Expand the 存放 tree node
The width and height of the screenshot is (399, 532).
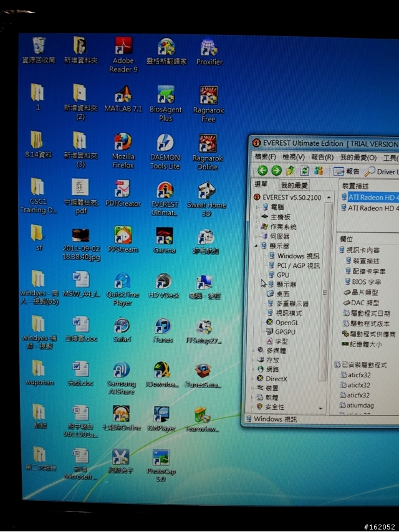[x=253, y=359]
